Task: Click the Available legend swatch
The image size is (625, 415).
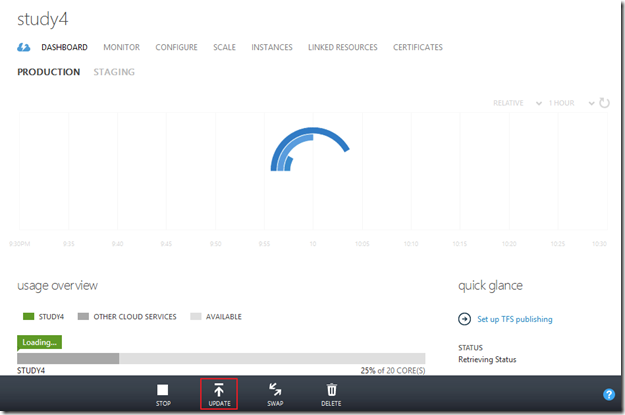Action: click(x=196, y=317)
